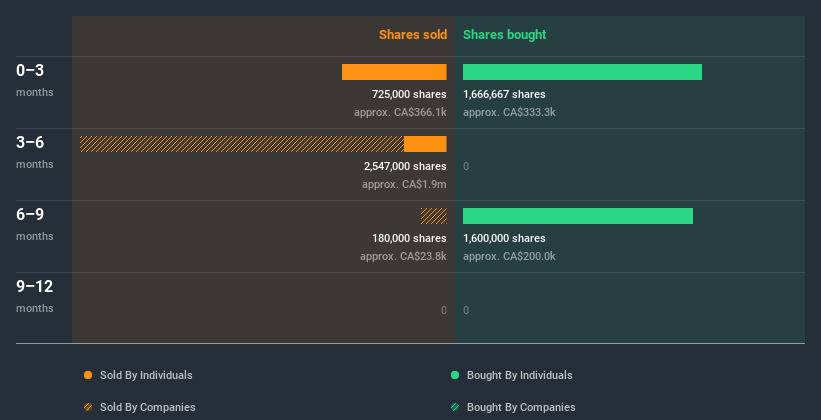This screenshot has height=420, width=821.
Task: Click the small hatched 6–9 months sold bar
Action: click(433, 216)
